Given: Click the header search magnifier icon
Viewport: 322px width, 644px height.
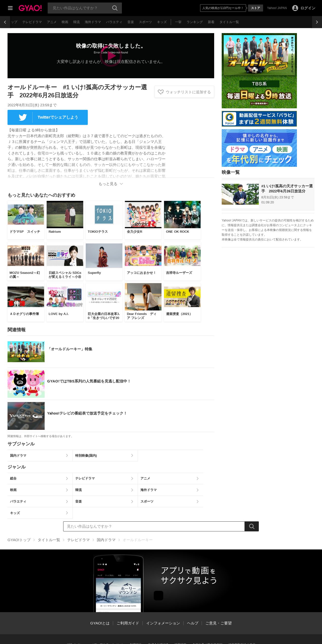Looking at the screenshot, I should [115, 8].
